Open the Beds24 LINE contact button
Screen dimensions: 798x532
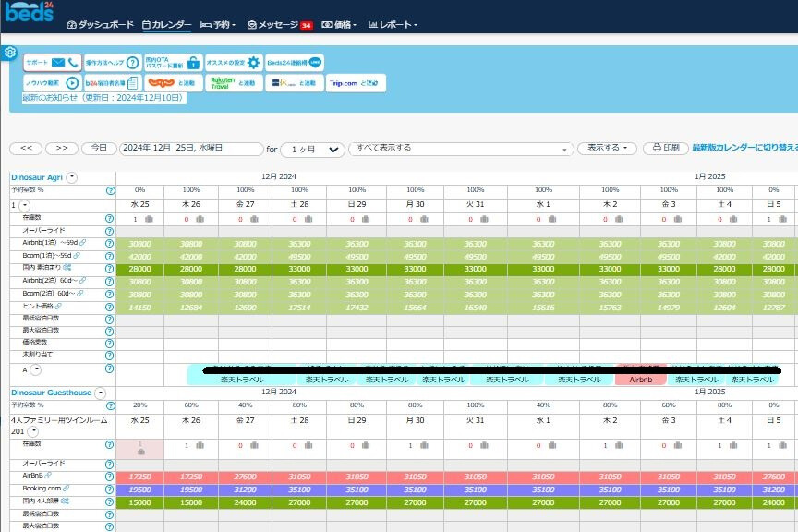coord(294,63)
